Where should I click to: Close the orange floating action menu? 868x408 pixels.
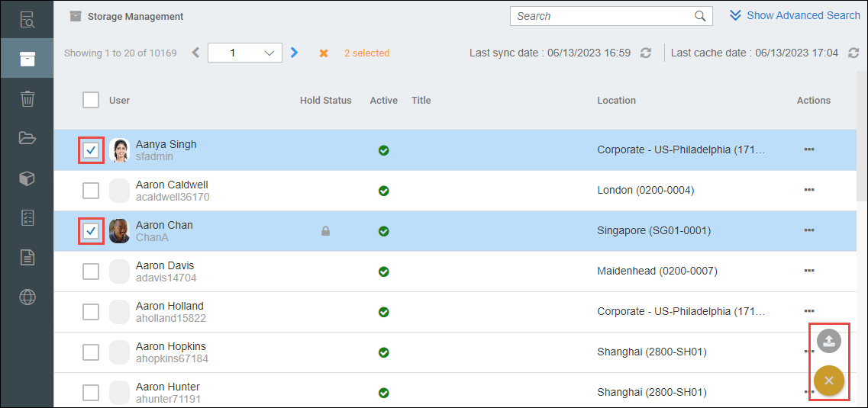828,381
